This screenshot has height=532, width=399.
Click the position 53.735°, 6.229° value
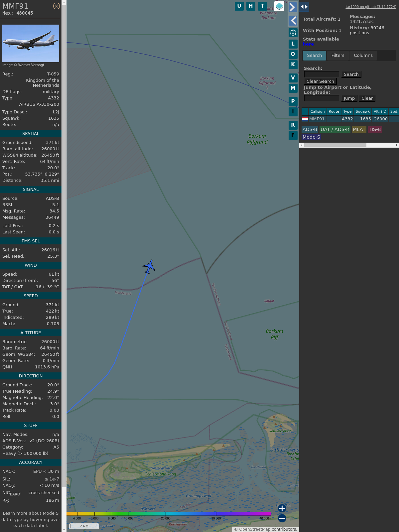(x=42, y=174)
